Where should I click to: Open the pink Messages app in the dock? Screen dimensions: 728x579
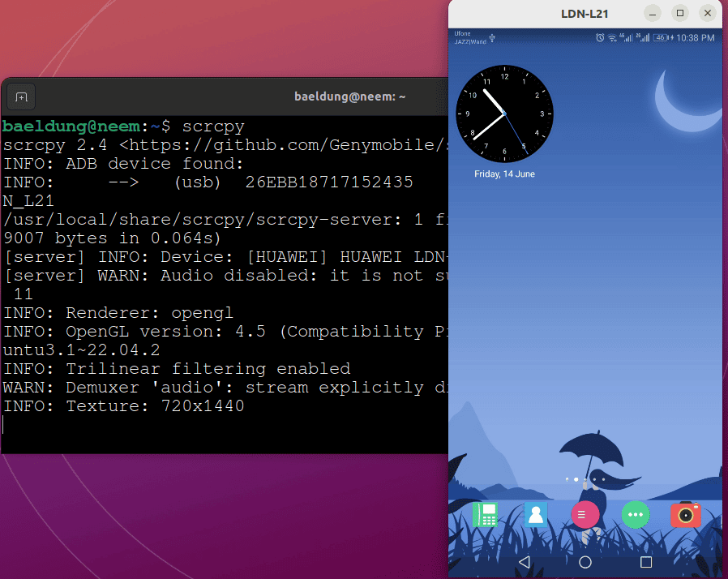(585, 514)
